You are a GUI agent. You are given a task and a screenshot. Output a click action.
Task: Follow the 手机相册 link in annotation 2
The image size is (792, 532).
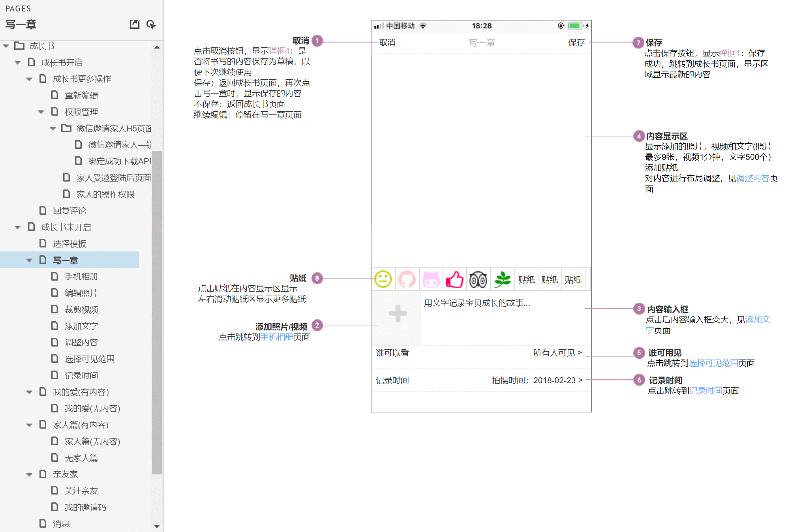pyautogui.click(x=277, y=337)
